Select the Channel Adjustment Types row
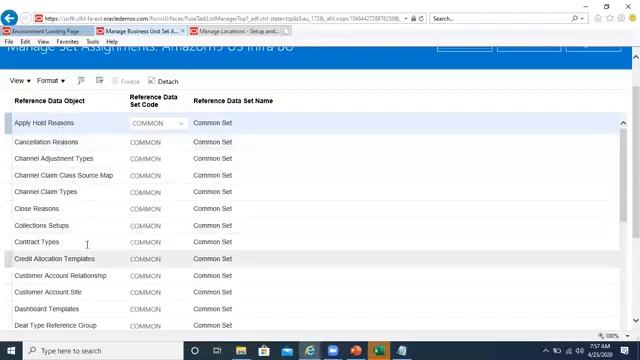 click(x=312, y=158)
